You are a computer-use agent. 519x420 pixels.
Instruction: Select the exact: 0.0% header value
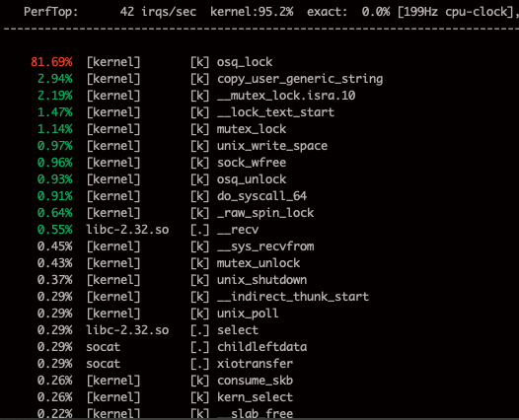[x=348, y=12]
